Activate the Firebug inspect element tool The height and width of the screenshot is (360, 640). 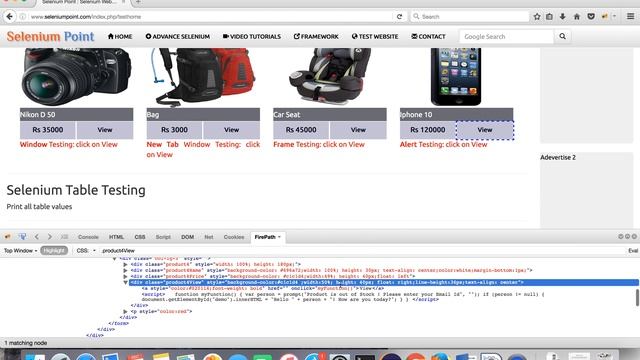click(x=22, y=237)
